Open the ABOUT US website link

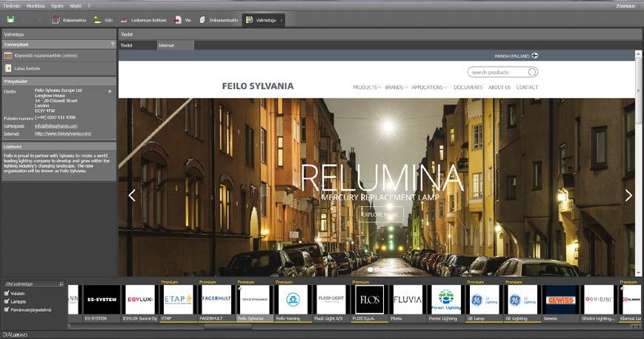tap(499, 87)
